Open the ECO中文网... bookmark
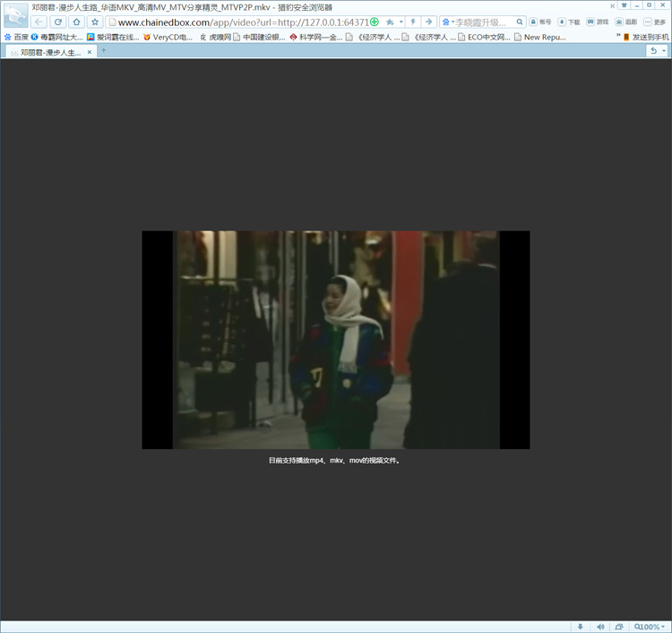 pyautogui.click(x=484, y=38)
